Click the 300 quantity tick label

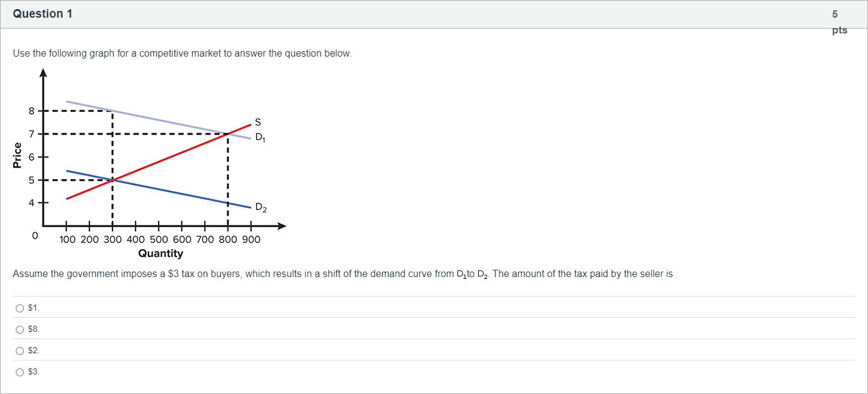[113, 239]
